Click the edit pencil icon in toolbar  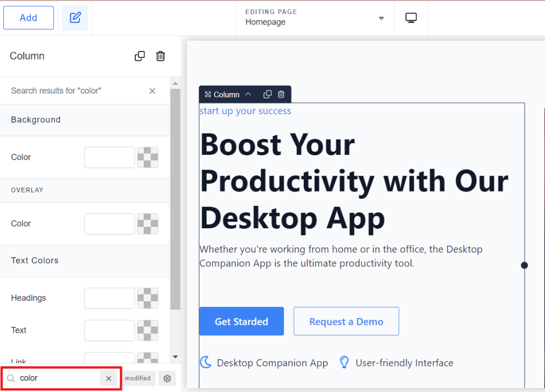click(75, 18)
